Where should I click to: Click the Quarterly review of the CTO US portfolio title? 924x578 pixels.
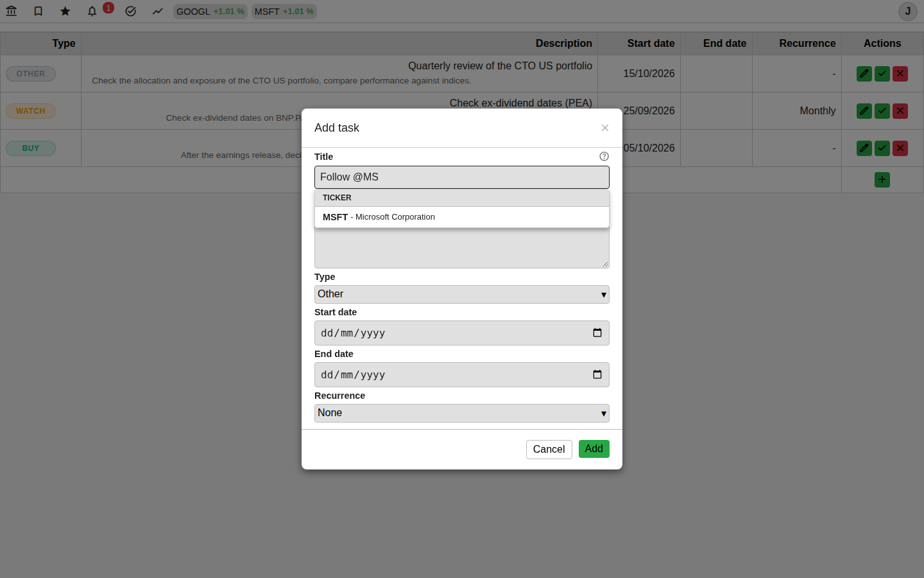(x=500, y=66)
